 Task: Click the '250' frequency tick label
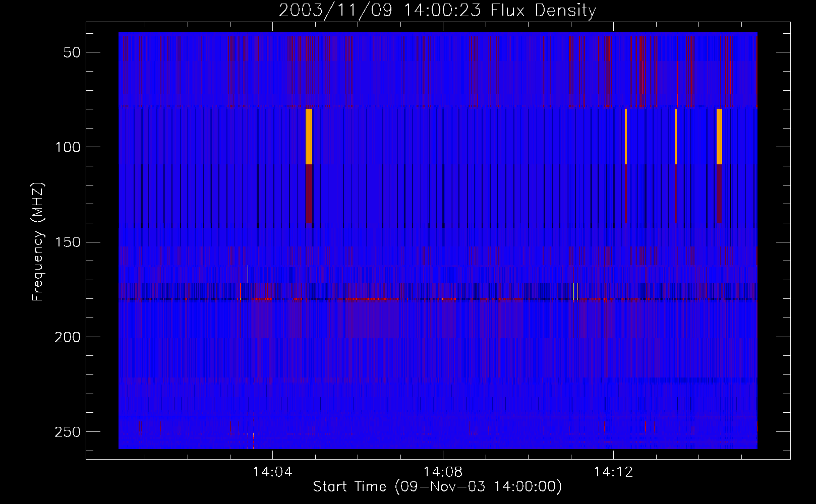coord(68,432)
